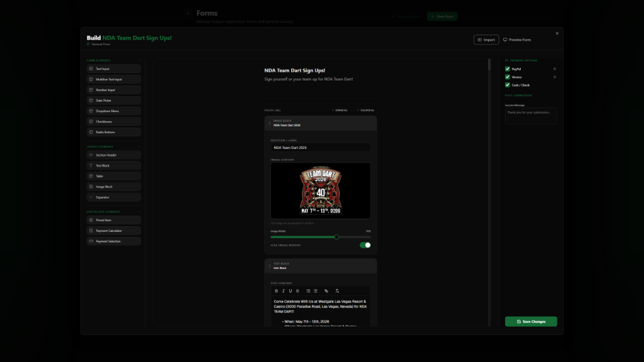The width and height of the screenshot is (644, 362).
Task: Click New Form in the background Forms page
Action: coord(442,16)
